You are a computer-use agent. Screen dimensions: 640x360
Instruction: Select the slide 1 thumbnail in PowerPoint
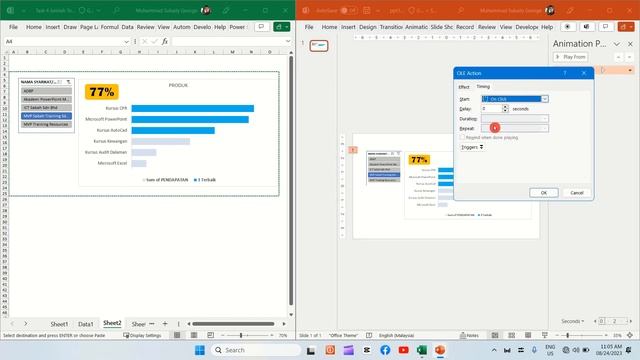click(319, 45)
